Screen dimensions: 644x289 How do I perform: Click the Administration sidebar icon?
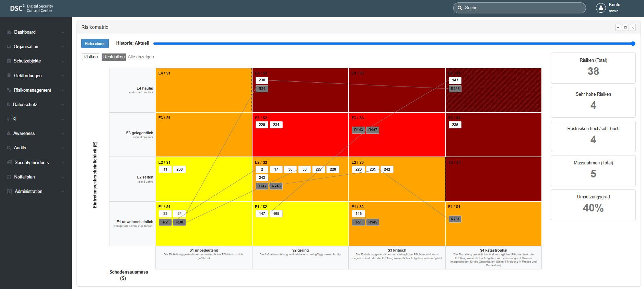9,191
